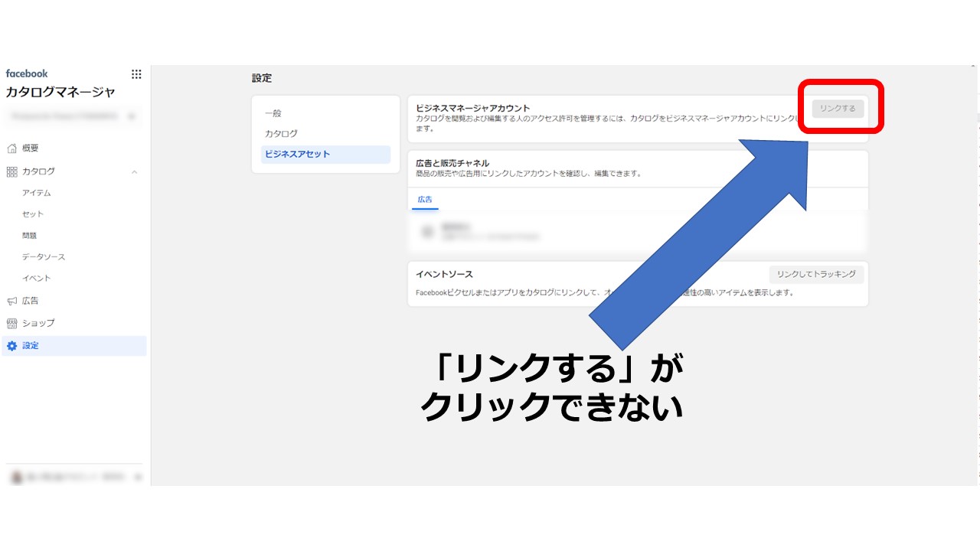Open アイテム in the sidebar
The image size is (980, 551).
point(37,193)
